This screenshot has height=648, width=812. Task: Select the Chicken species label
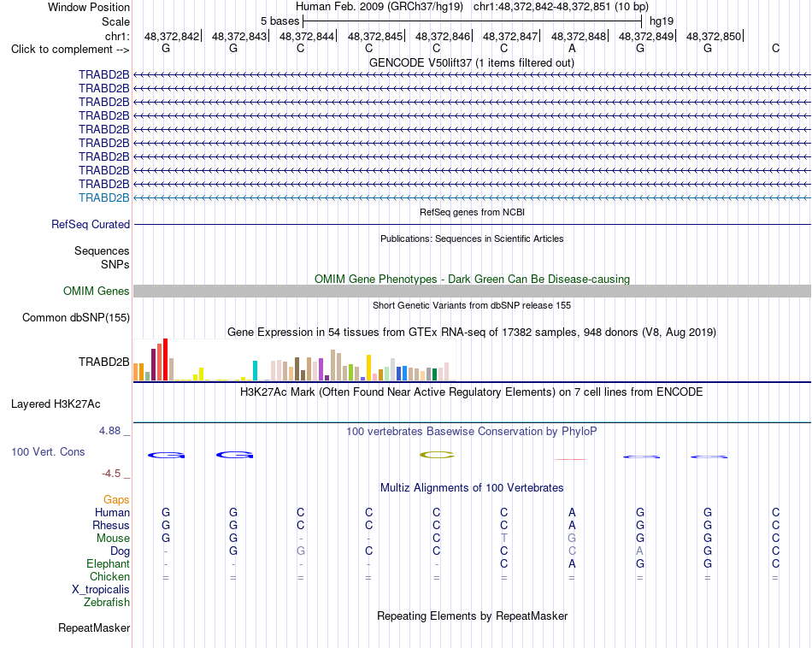point(109,576)
